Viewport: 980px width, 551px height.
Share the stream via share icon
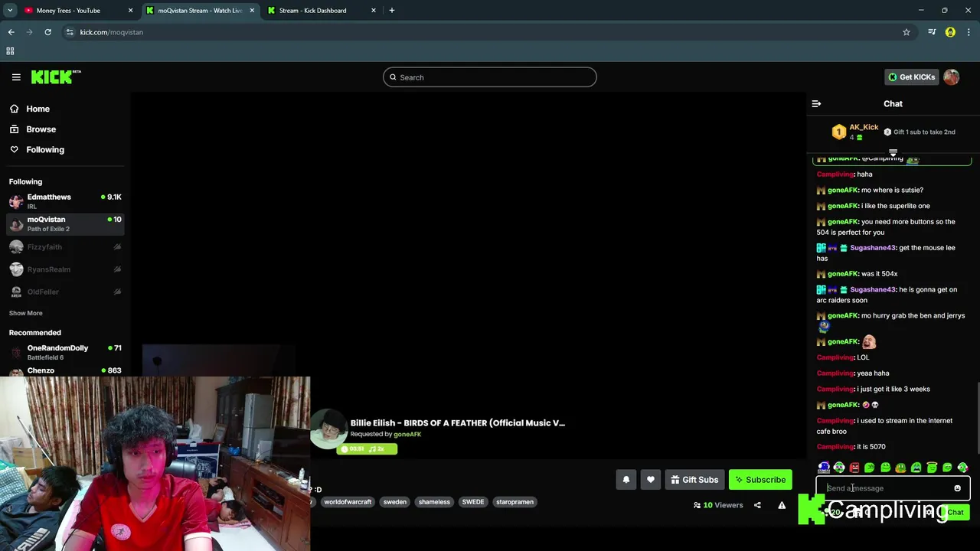(x=757, y=505)
